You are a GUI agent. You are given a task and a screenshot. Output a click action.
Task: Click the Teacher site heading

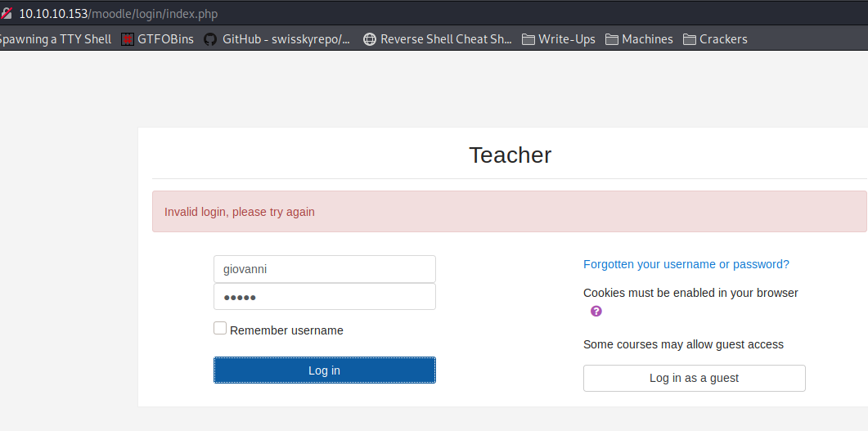(x=510, y=155)
